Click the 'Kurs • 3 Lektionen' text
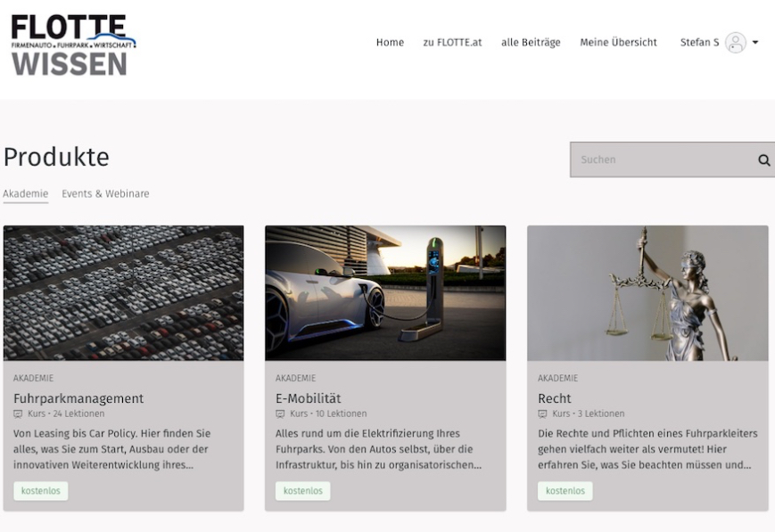Image resolution: width=775 pixels, height=532 pixels. click(x=589, y=414)
